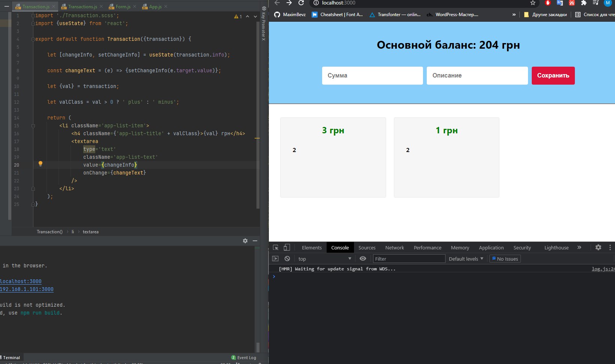Viewport: 615px width, 364px height.
Task: Collapse the li element fold on line 15
Action: tap(33, 125)
